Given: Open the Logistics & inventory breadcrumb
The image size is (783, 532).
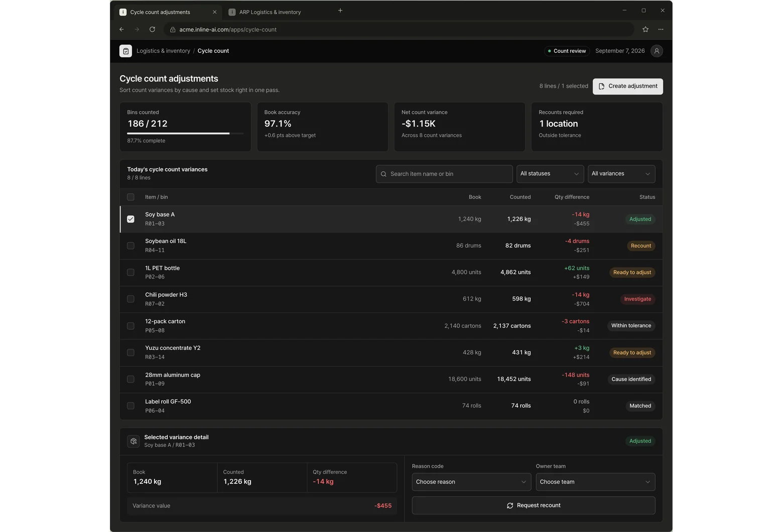Looking at the screenshot, I should (163, 51).
